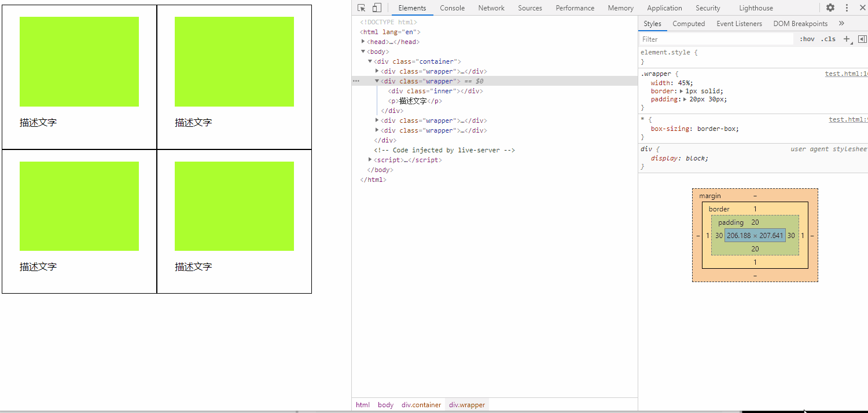Select html in the breadcrumb bar

363,405
